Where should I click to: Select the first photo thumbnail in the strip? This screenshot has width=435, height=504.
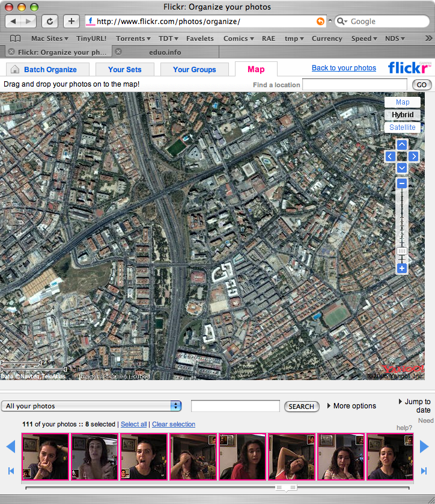click(45, 456)
